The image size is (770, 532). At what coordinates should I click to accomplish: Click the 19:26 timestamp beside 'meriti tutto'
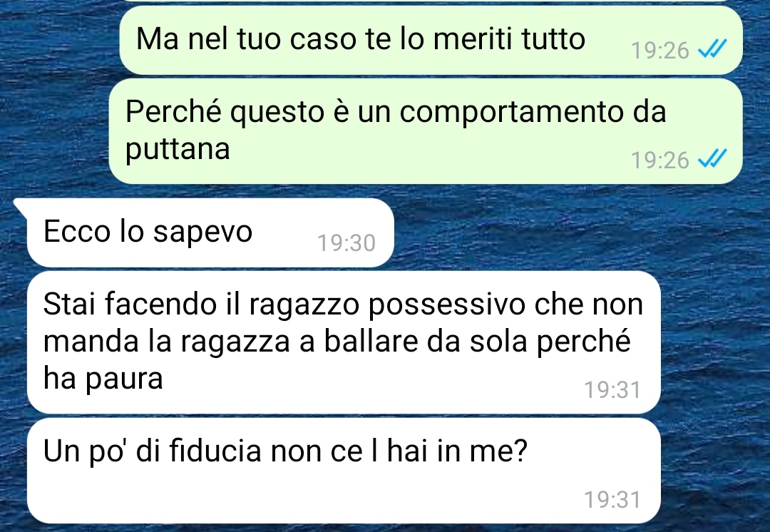click(659, 50)
